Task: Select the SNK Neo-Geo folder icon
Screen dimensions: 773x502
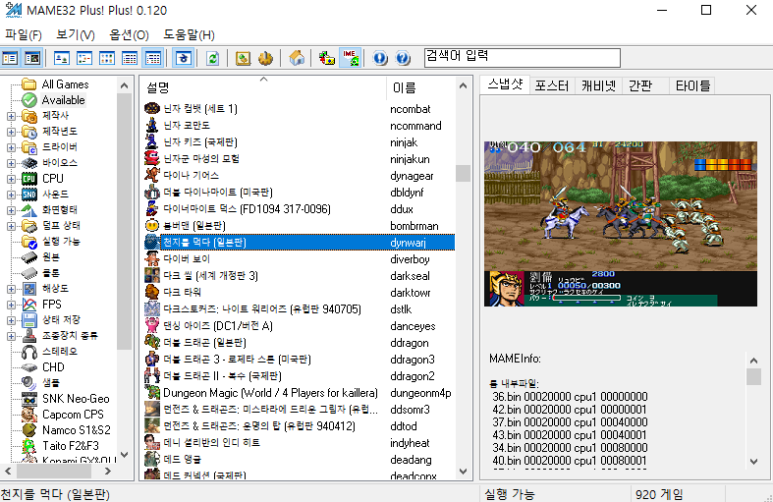Action: (29, 398)
